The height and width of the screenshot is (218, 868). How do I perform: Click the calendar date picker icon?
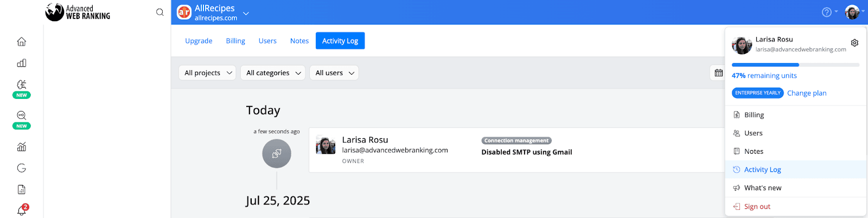[719, 73]
